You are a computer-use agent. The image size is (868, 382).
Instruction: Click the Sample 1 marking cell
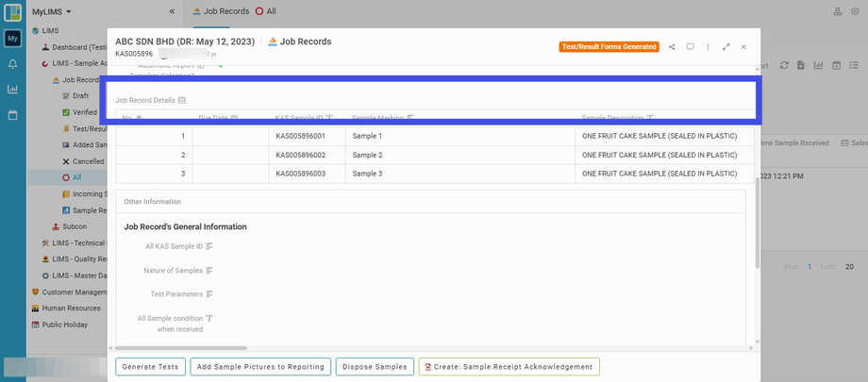pos(460,136)
